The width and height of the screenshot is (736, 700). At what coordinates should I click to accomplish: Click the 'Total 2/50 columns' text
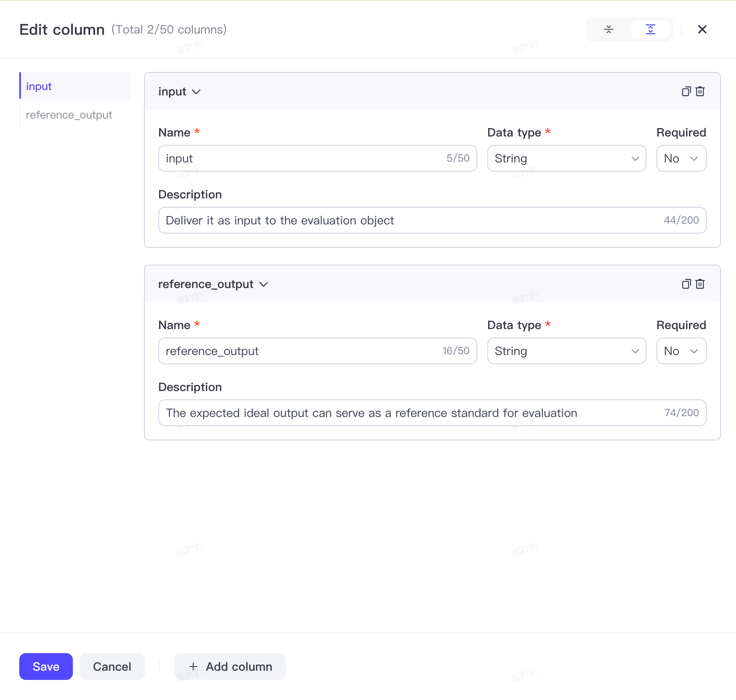click(169, 29)
